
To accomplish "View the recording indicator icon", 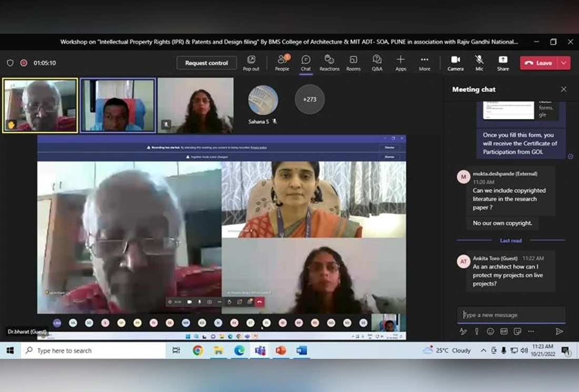I will click(x=24, y=63).
